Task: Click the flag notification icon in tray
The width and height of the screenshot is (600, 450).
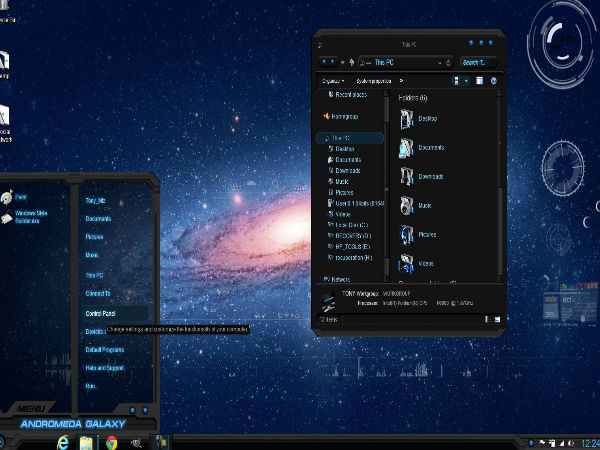Action: pos(543,443)
